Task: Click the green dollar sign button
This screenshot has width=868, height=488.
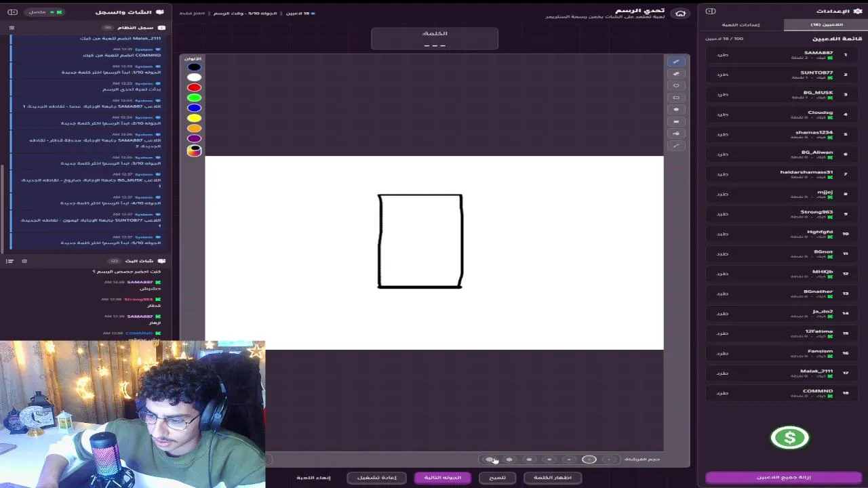Action: click(x=789, y=438)
